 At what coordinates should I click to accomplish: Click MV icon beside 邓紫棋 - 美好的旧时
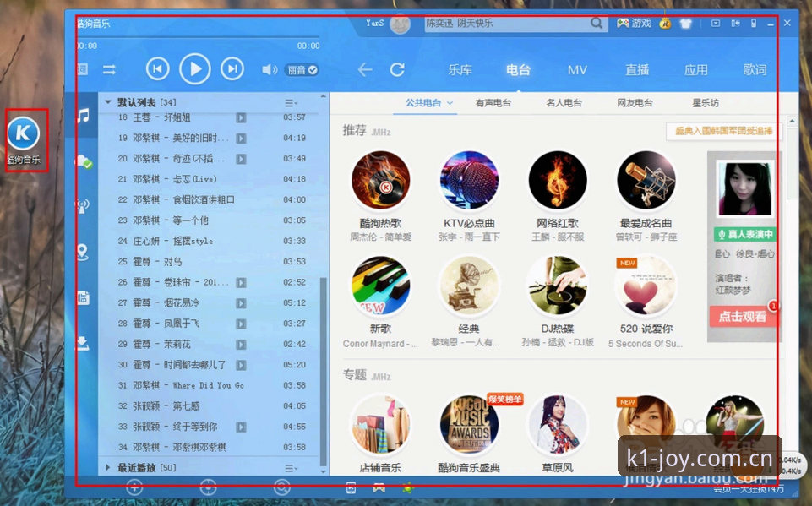tap(241, 139)
